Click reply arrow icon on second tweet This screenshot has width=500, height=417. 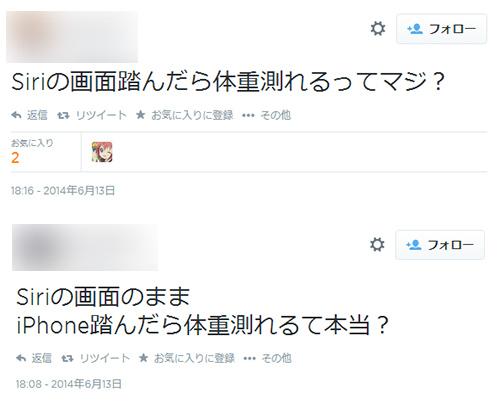click(21, 358)
